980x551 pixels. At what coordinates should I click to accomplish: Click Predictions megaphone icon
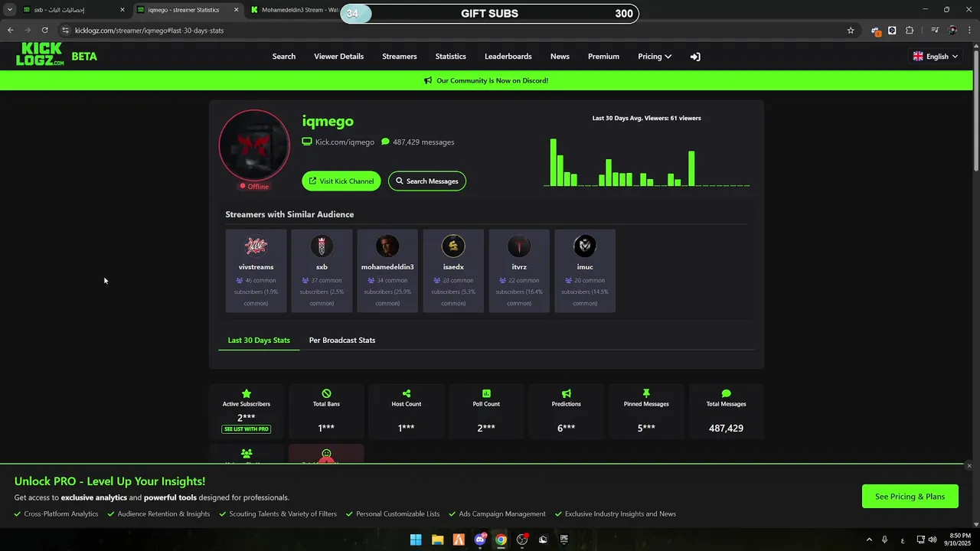coord(567,393)
